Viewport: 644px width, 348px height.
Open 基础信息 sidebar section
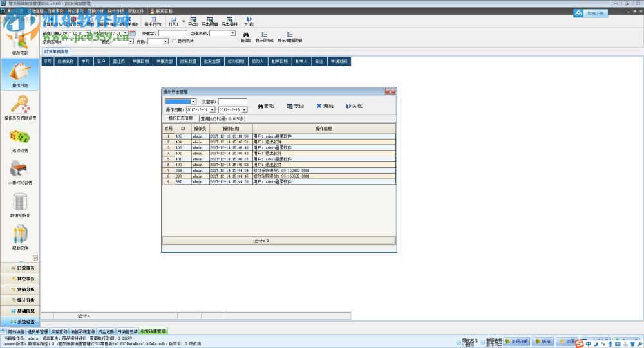[20, 311]
